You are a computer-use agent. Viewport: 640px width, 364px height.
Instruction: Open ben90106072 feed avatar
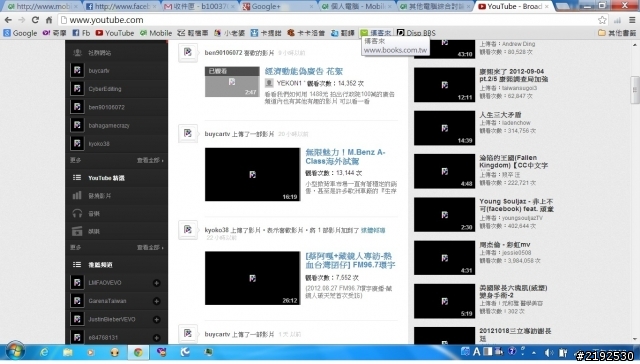coord(188,52)
